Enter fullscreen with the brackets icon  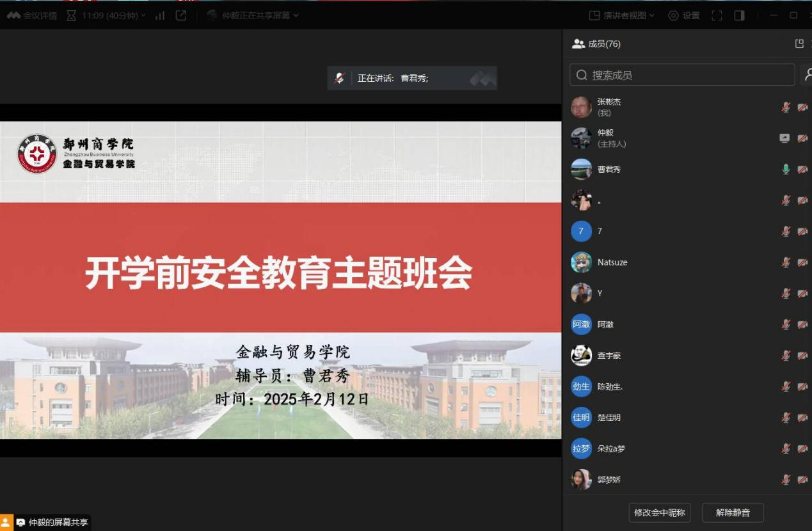coord(717,15)
